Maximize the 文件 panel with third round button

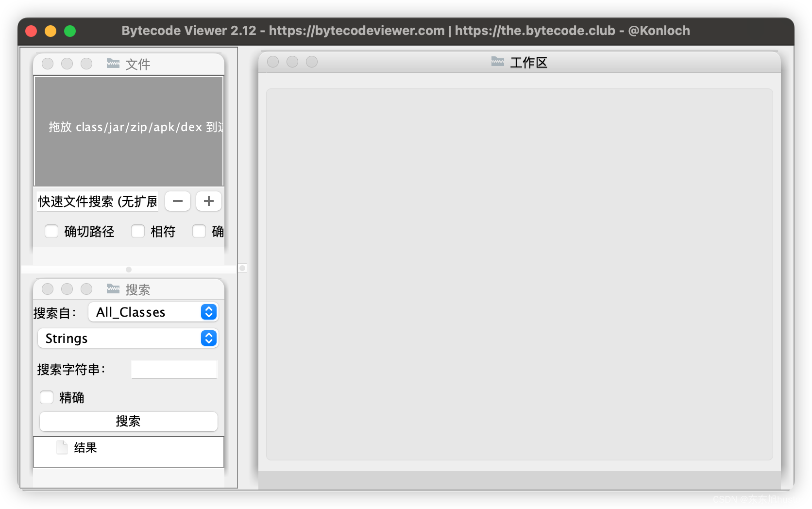tap(86, 64)
